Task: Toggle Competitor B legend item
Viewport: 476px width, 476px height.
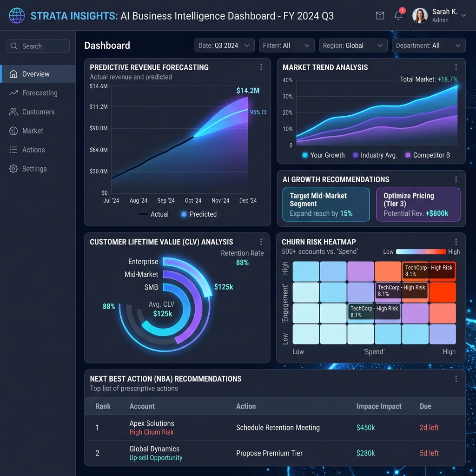Action: (428, 155)
